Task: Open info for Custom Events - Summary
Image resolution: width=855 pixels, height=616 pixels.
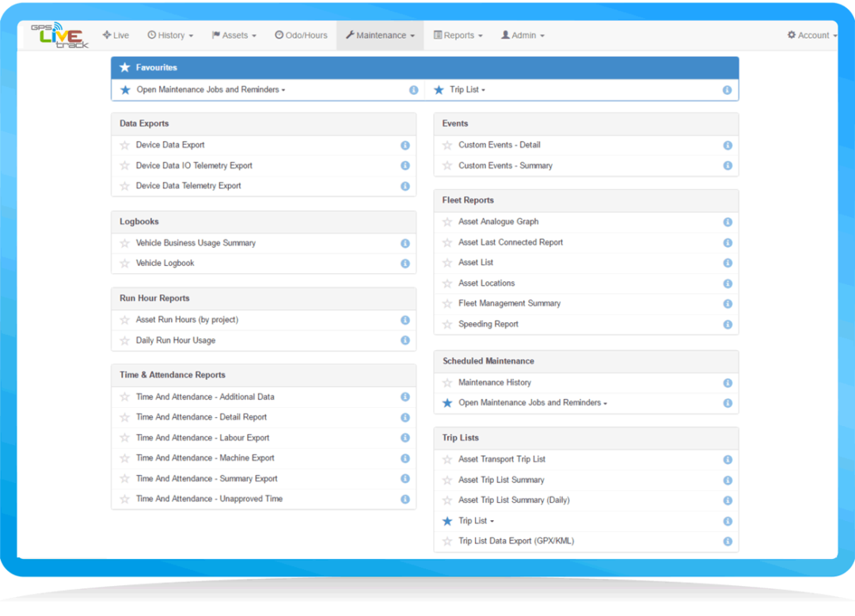Action: click(x=728, y=166)
